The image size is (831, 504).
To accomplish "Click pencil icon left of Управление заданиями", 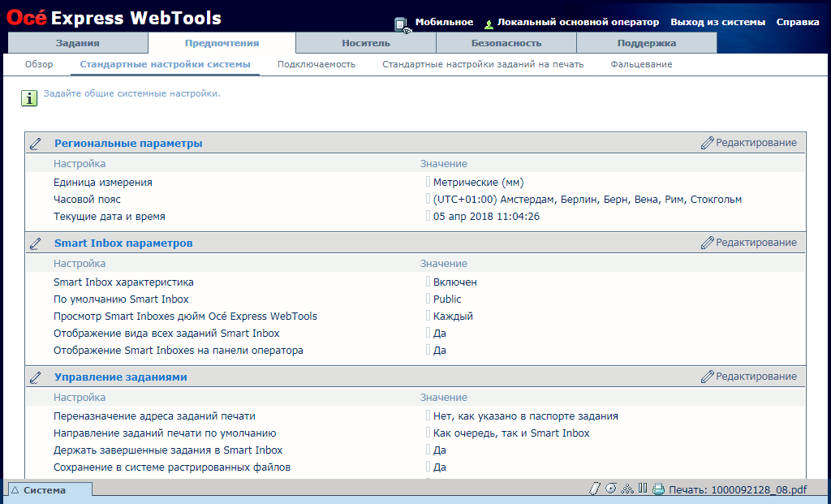I will (x=36, y=377).
